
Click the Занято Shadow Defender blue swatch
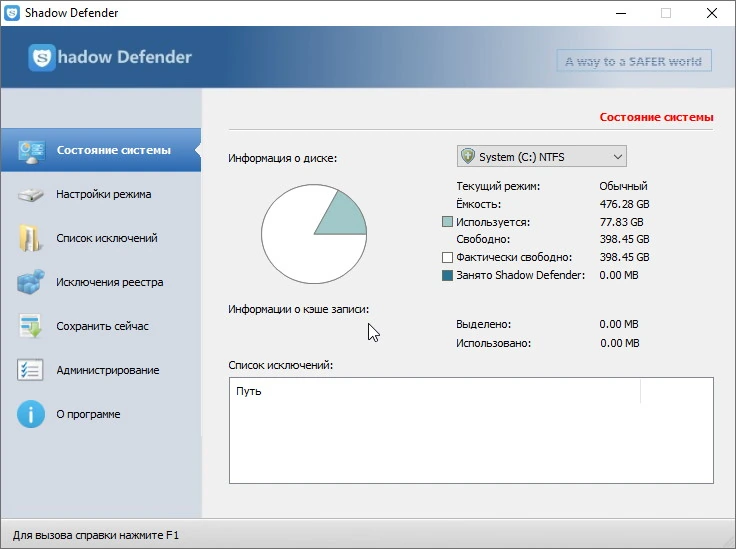[x=447, y=275]
